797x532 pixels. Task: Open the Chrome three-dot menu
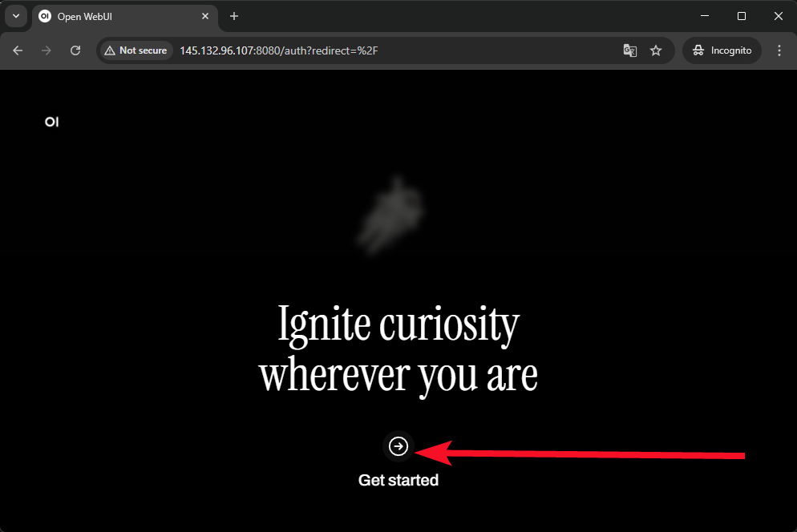click(779, 50)
